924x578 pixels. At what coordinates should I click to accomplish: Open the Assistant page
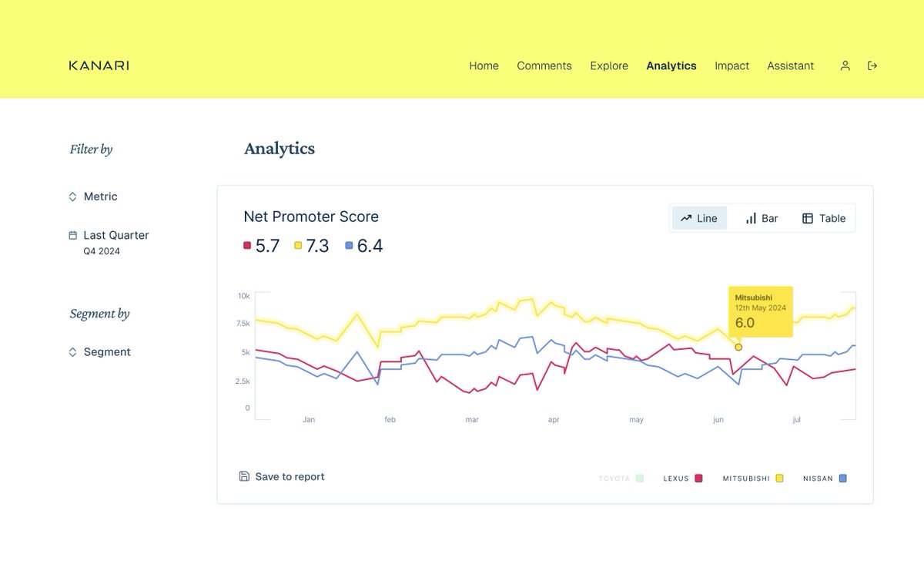[790, 66]
